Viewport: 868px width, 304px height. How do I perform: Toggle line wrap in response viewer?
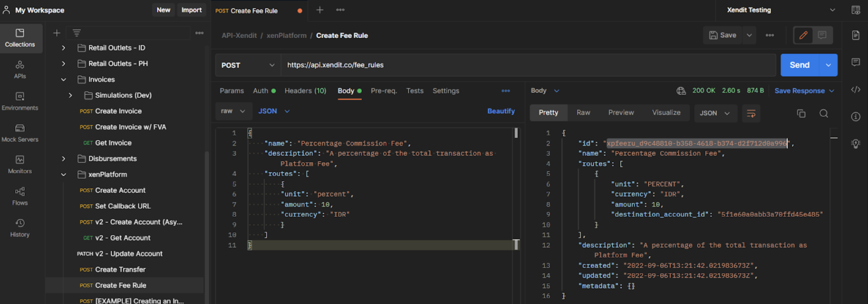pyautogui.click(x=751, y=113)
